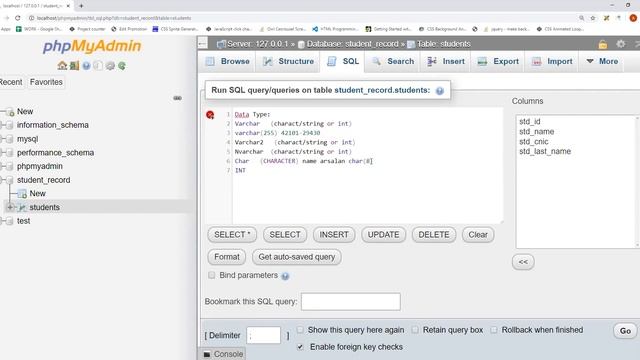Expand the phpmyadmin database node

(3, 167)
